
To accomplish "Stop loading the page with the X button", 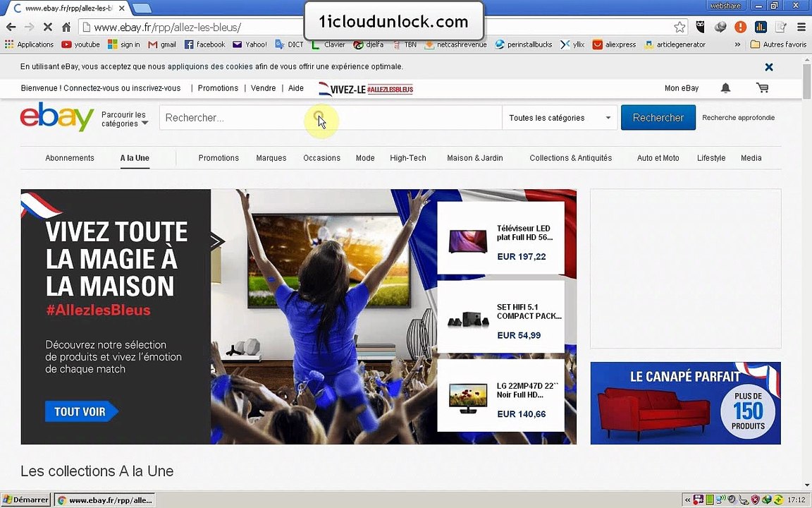I will [48, 27].
